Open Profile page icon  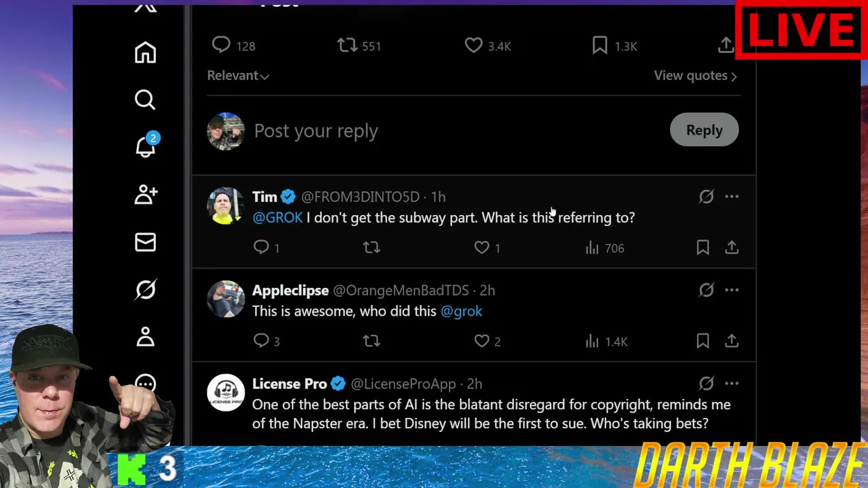tap(145, 337)
